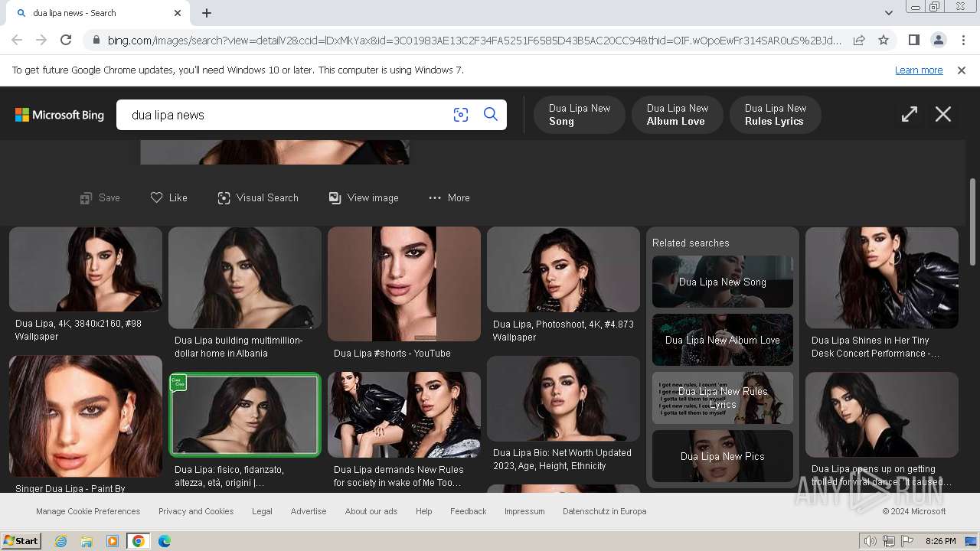
Task: Click Learn more about Chrome updates
Action: point(919,70)
